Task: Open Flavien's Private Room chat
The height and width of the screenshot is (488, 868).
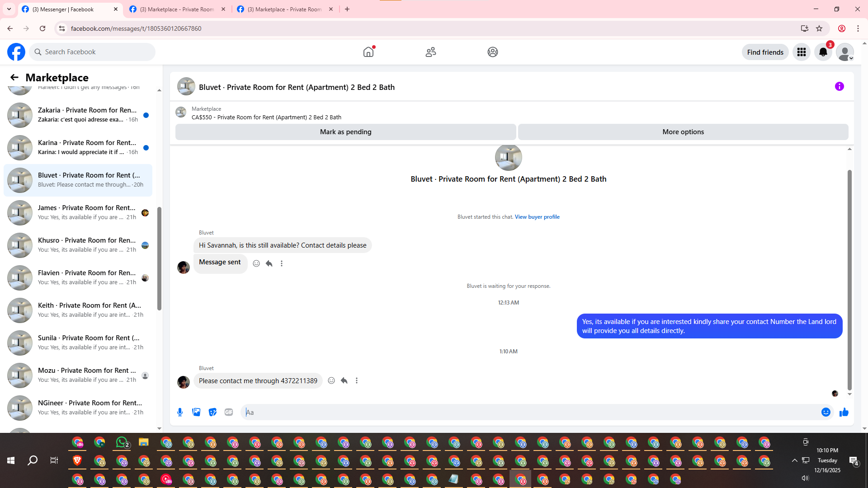Action: (78, 278)
